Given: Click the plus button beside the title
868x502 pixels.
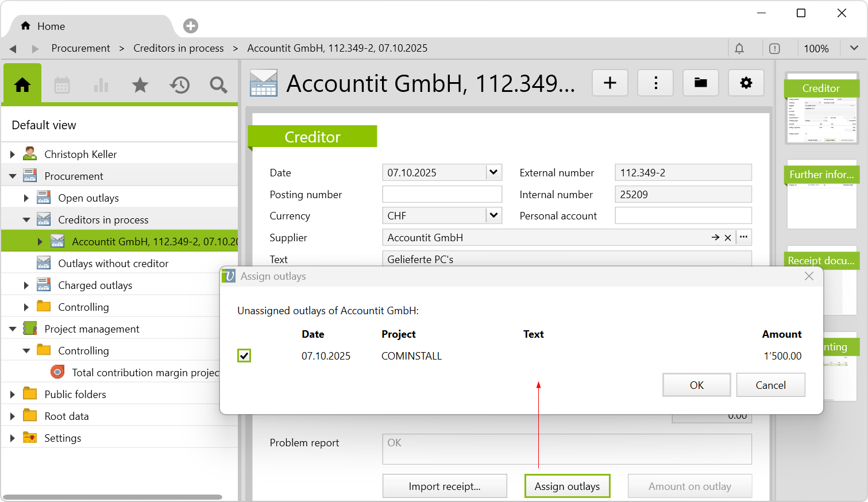Looking at the screenshot, I should 609,83.
